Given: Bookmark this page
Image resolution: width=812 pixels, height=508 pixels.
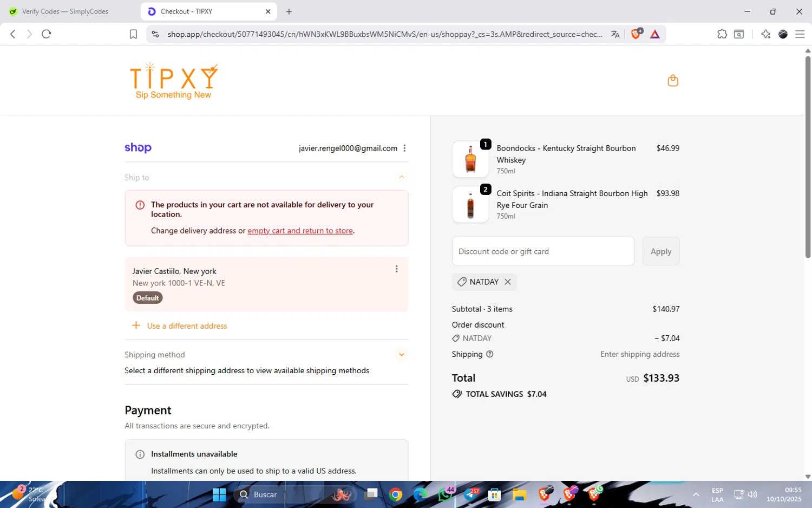Looking at the screenshot, I should 133,34.
